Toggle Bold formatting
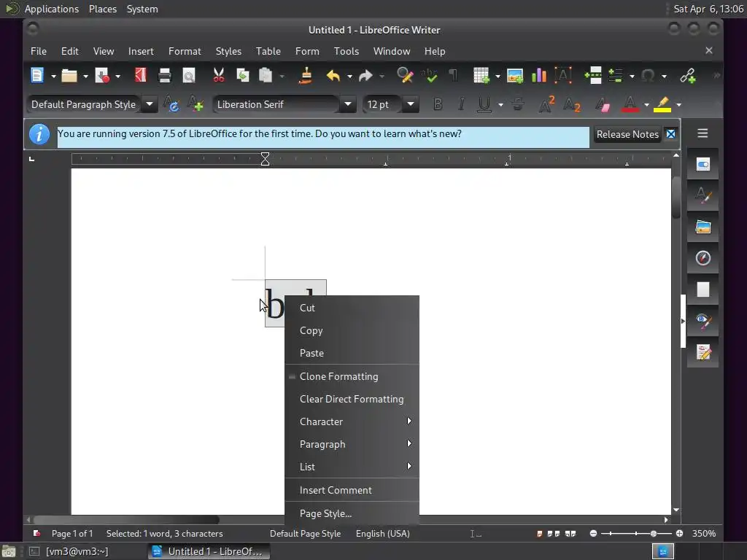This screenshot has width=747, height=560. pyautogui.click(x=438, y=104)
